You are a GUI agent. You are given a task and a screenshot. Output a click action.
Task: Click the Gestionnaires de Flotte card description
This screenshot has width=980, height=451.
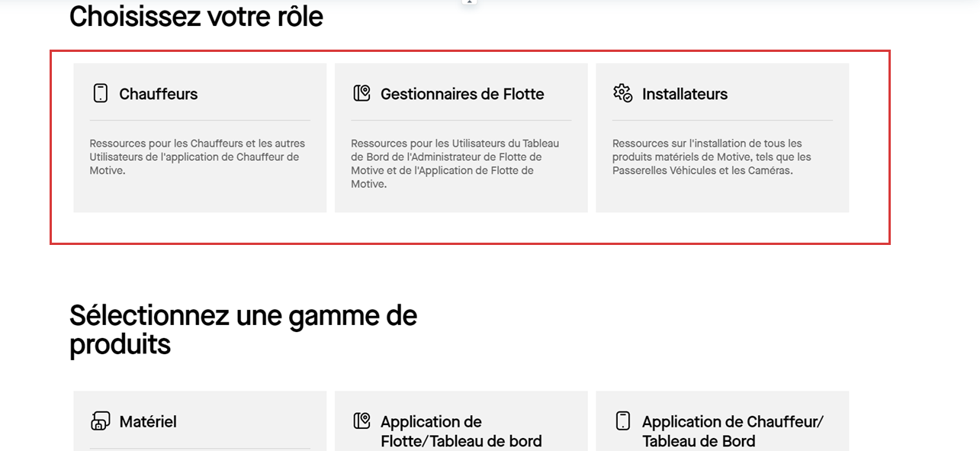(x=456, y=163)
